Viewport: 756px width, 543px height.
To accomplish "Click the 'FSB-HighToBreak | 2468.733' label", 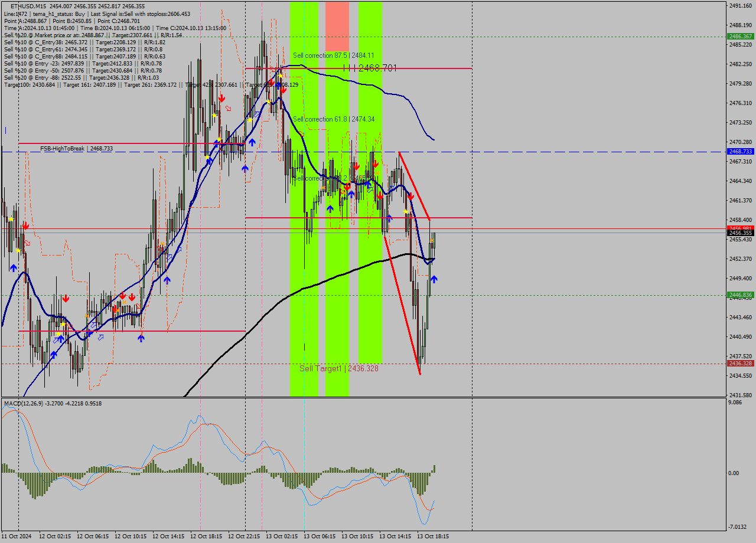I will point(76,149).
